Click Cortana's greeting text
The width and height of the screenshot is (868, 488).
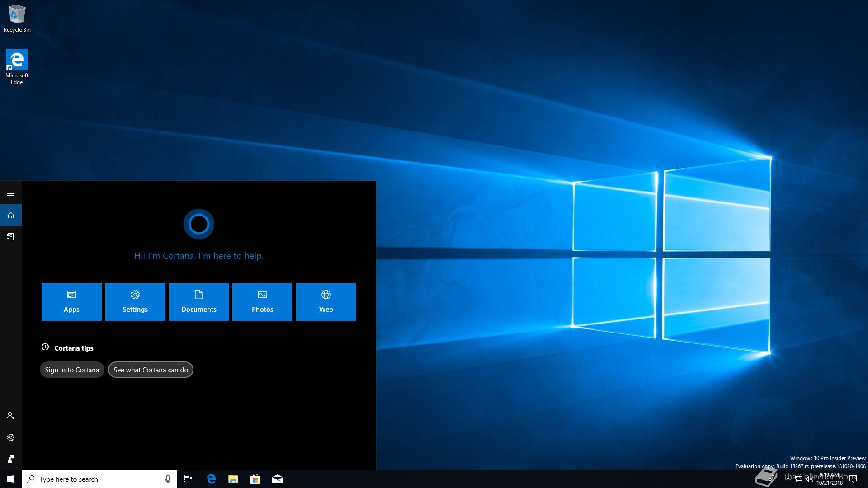click(x=199, y=256)
